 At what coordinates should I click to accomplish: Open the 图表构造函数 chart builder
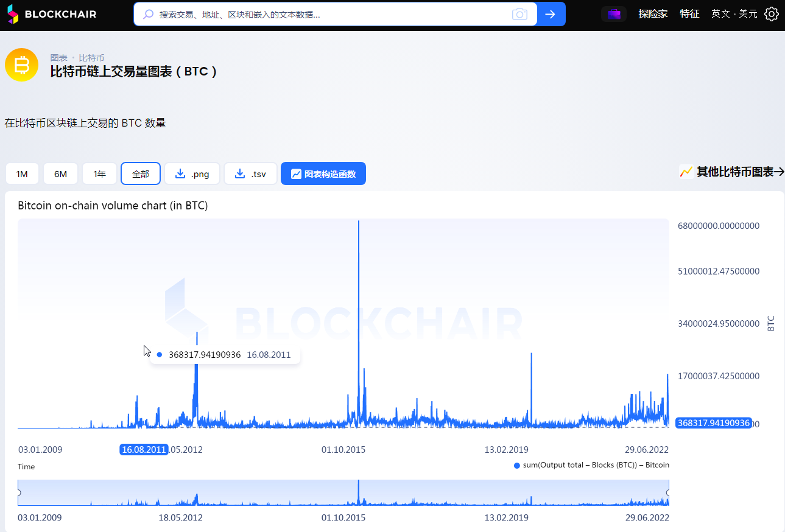323,174
